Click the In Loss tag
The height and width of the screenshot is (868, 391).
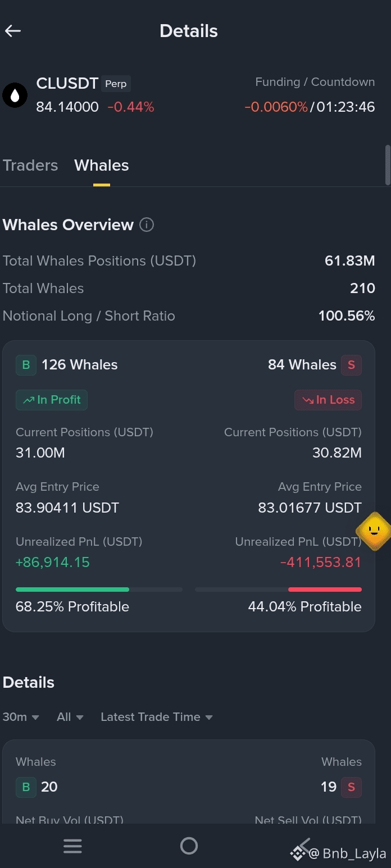[x=328, y=400]
